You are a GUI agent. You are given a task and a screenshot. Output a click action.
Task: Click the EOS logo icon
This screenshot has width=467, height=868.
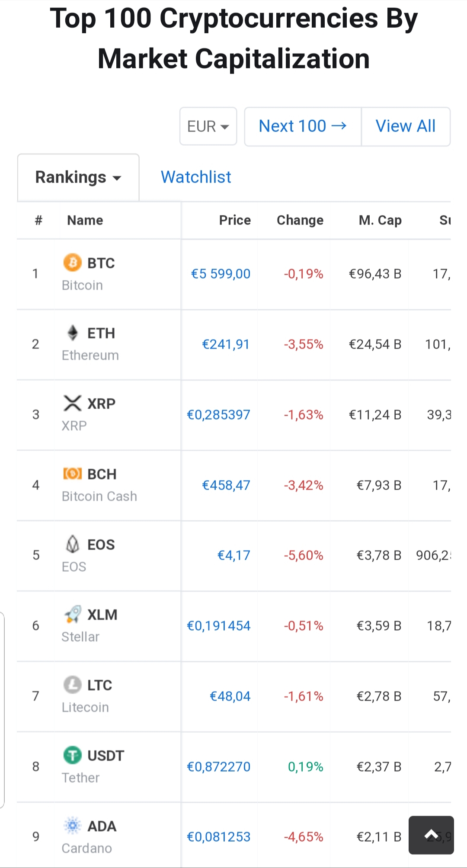[x=72, y=544]
